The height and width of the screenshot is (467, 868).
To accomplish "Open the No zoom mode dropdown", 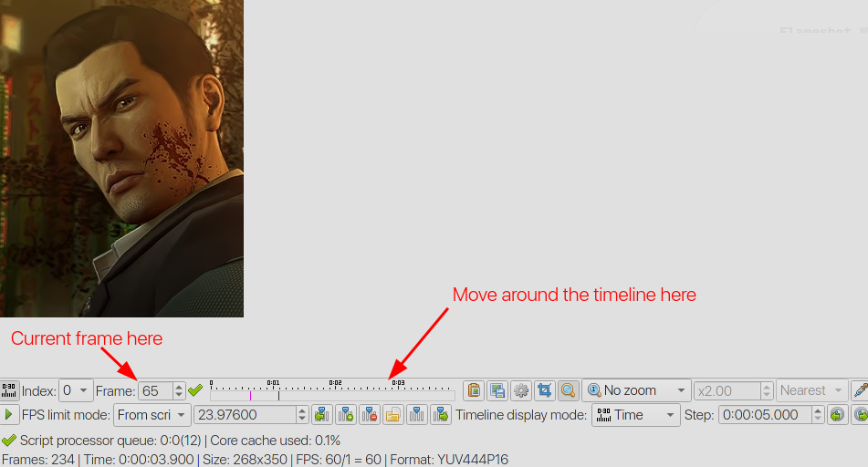I will pos(636,390).
